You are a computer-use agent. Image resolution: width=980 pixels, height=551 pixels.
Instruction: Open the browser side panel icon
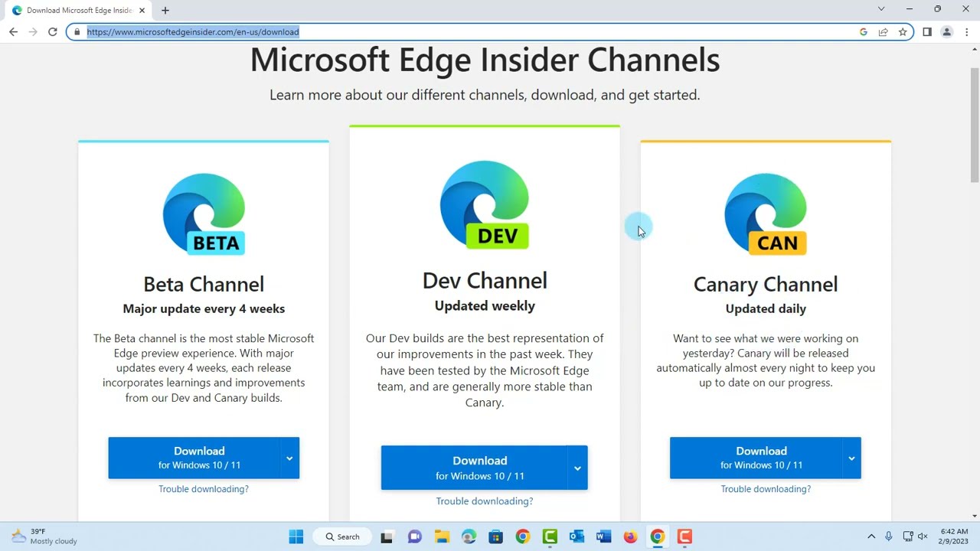[927, 32]
